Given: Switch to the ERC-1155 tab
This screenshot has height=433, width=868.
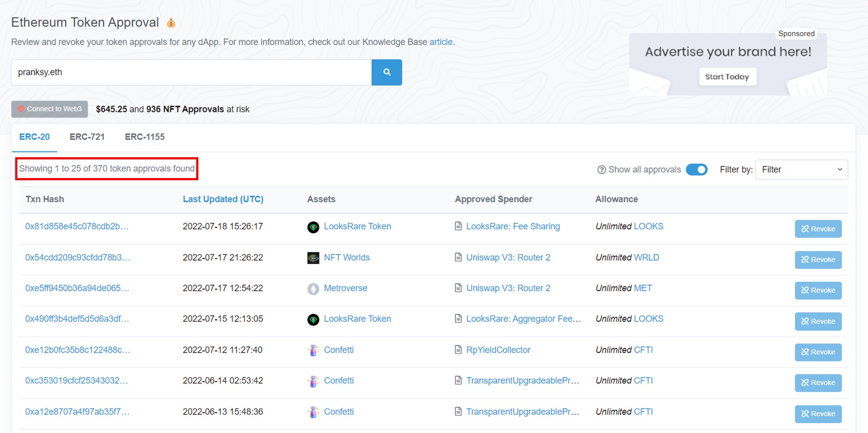Looking at the screenshot, I should point(145,137).
